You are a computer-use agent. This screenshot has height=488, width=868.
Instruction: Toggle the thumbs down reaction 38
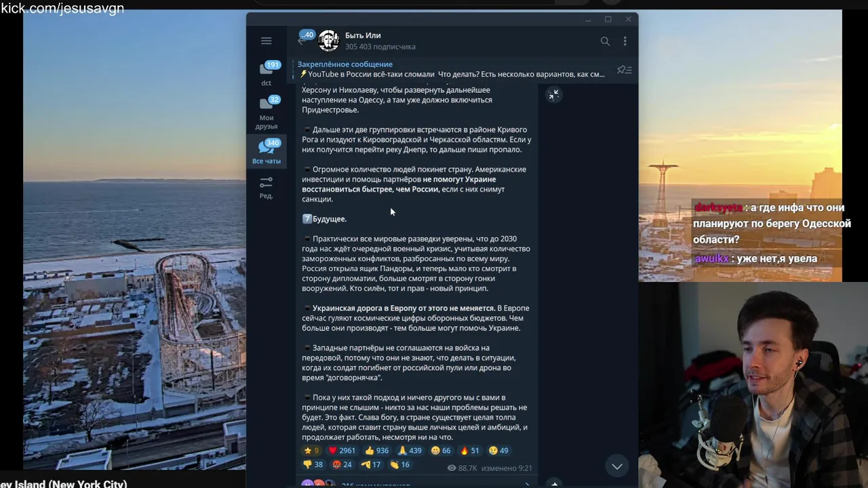pyautogui.click(x=313, y=464)
